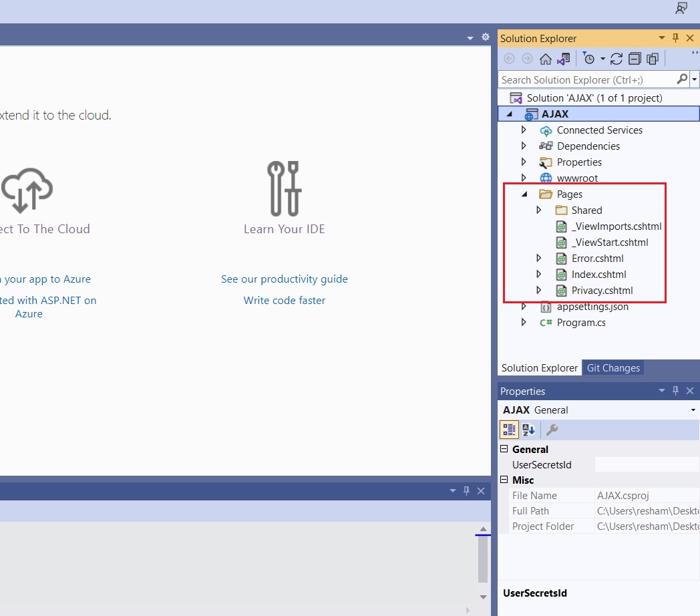Click the Forward button in Solution Explorer toolbar
The height and width of the screenshot is (616, 700).
[x=527, y=59]
